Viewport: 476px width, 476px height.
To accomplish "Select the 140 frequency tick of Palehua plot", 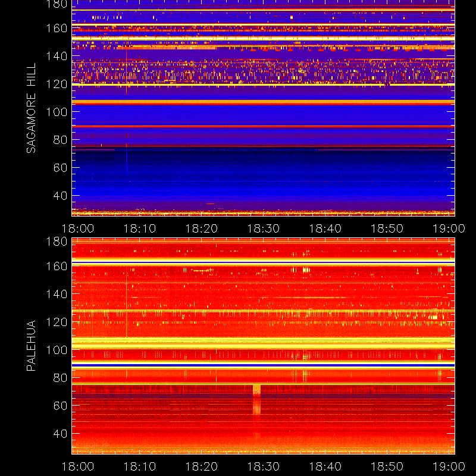I will 57,294.
